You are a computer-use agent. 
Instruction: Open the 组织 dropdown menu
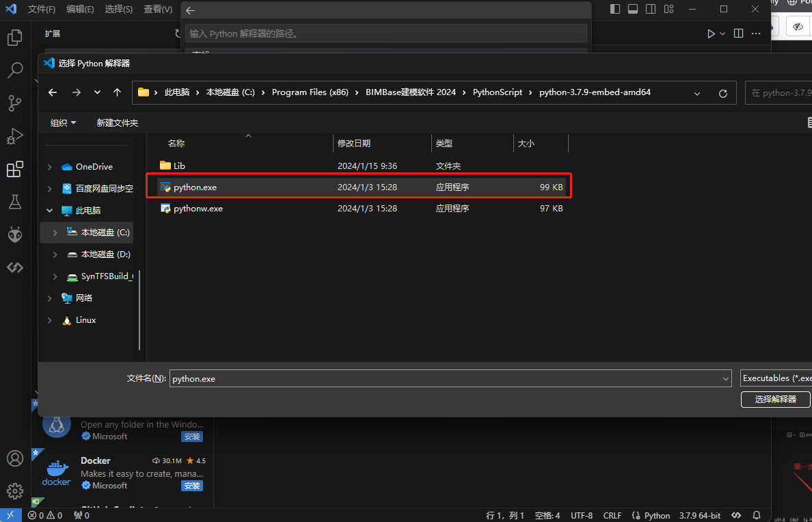coord(63,123)
